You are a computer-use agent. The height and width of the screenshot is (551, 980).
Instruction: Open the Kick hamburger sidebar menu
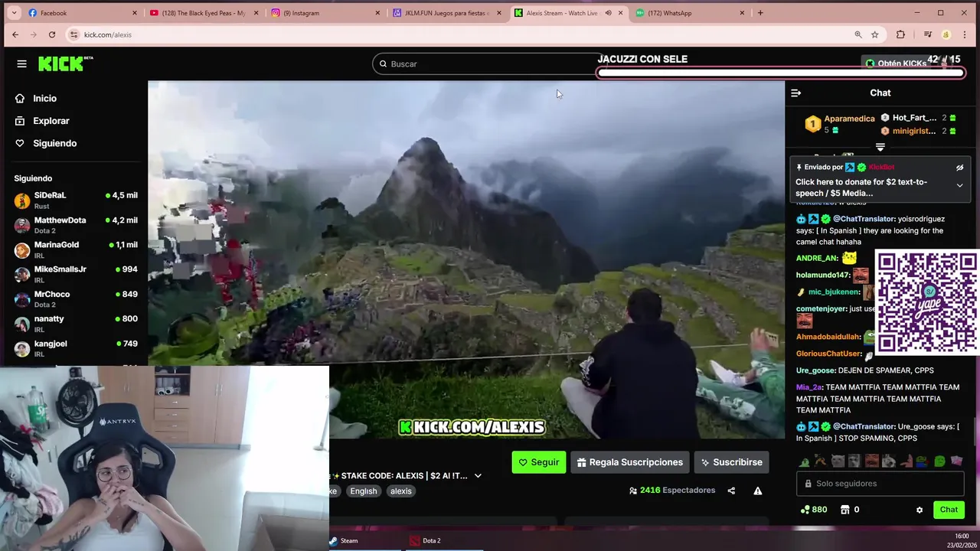pos(21,64)
